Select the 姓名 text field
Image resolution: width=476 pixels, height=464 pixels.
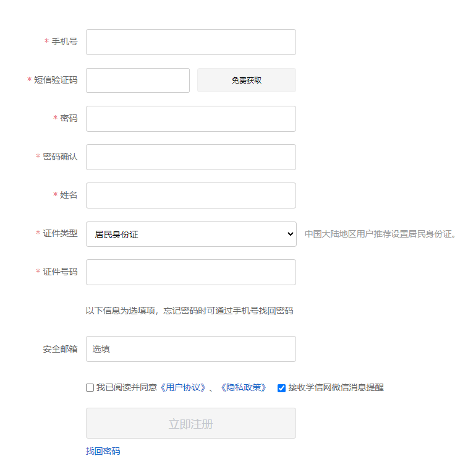191,195
